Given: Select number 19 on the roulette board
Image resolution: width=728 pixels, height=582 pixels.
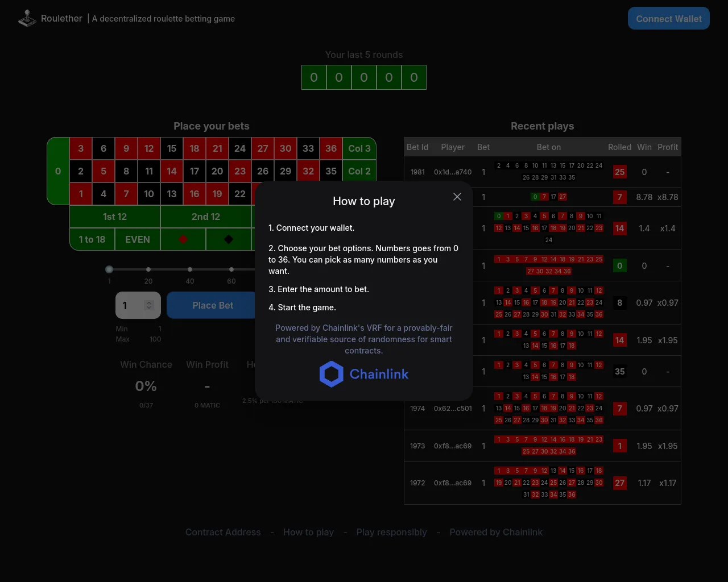Looking at the screenshot, I should tap(217, 194).
